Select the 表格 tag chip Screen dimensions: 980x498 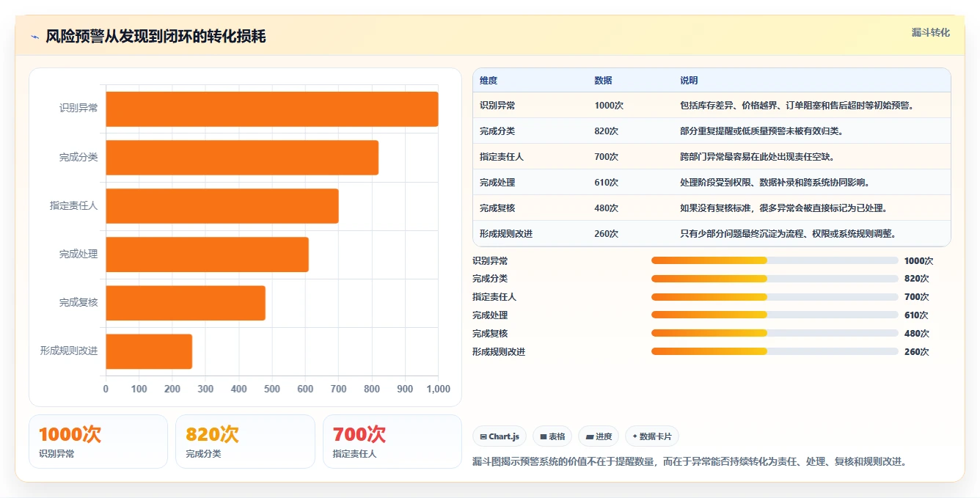click(552, 436)
